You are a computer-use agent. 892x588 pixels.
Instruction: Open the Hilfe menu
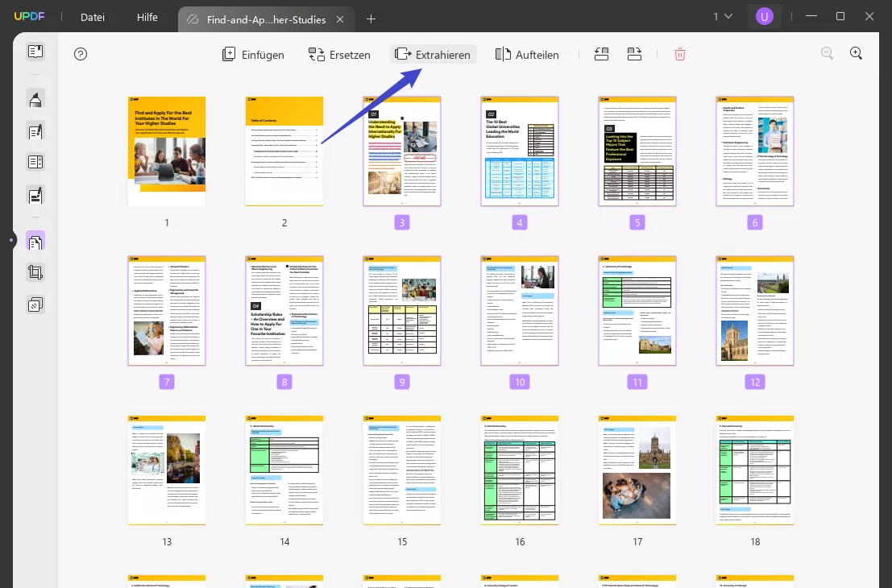(x=147, y=17)
